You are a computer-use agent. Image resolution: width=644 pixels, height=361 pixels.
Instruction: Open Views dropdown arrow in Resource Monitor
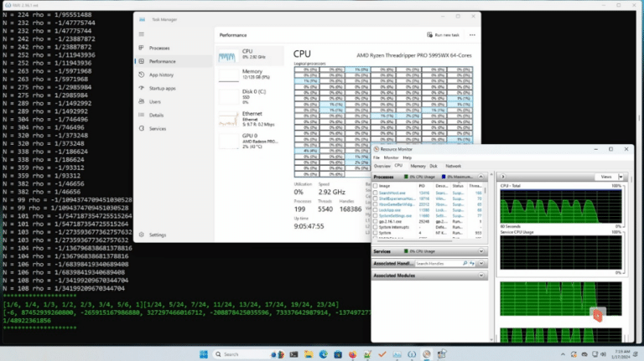click(x=621, y=177)
